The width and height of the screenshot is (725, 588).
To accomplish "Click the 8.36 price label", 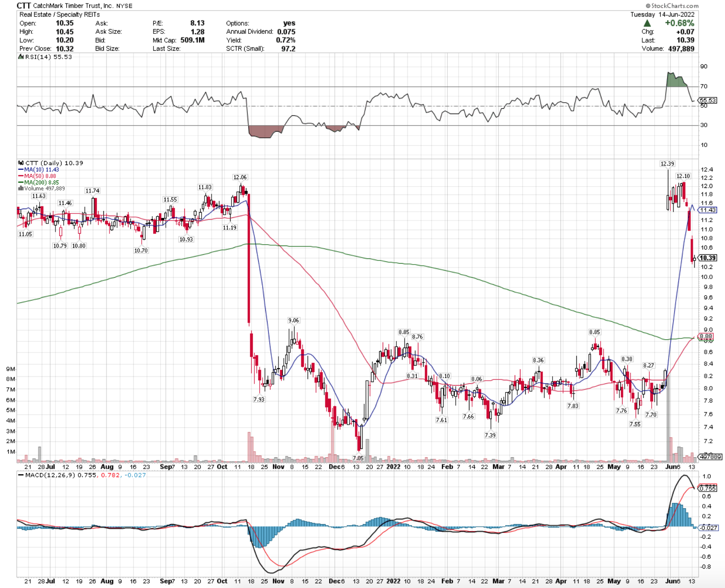I will click(538, 360).
